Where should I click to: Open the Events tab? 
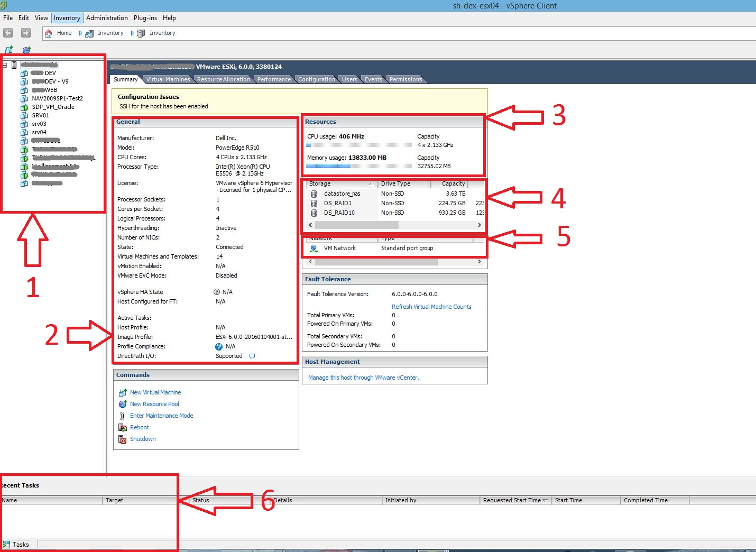click(373, 79)
